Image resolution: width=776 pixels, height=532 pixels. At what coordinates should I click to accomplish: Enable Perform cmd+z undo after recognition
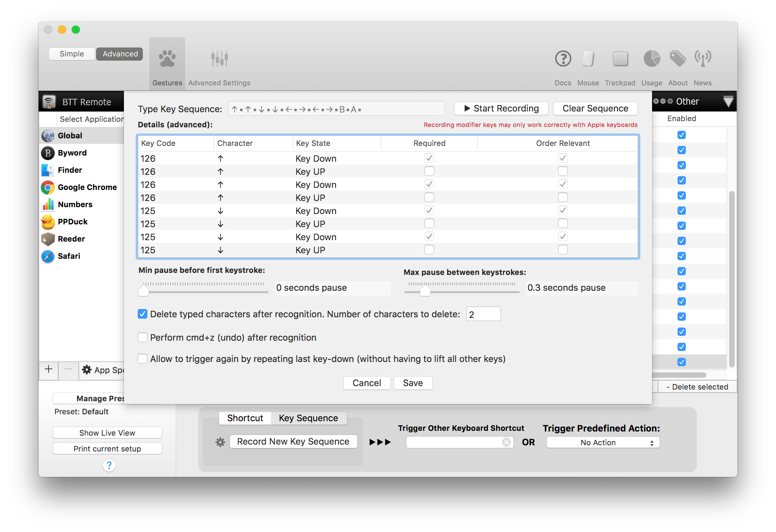coord(143,337)
